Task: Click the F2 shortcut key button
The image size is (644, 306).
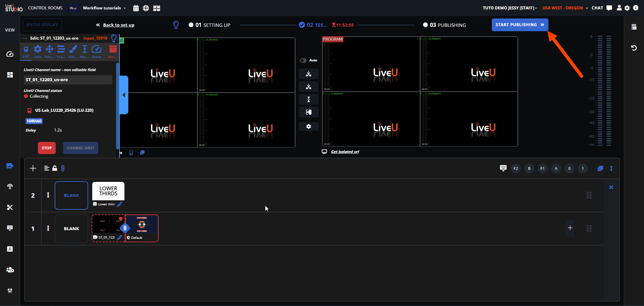Action: (x=516, y=168)
